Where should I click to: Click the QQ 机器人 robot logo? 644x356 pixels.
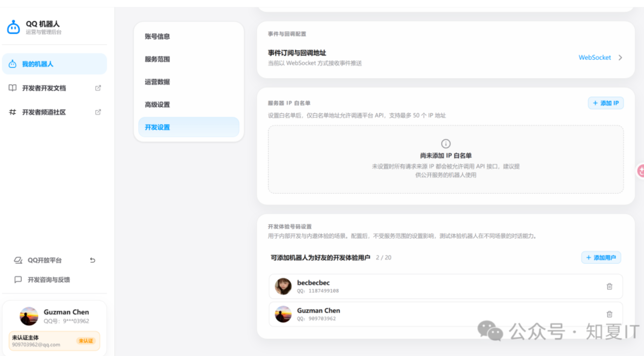click(13, 27)
